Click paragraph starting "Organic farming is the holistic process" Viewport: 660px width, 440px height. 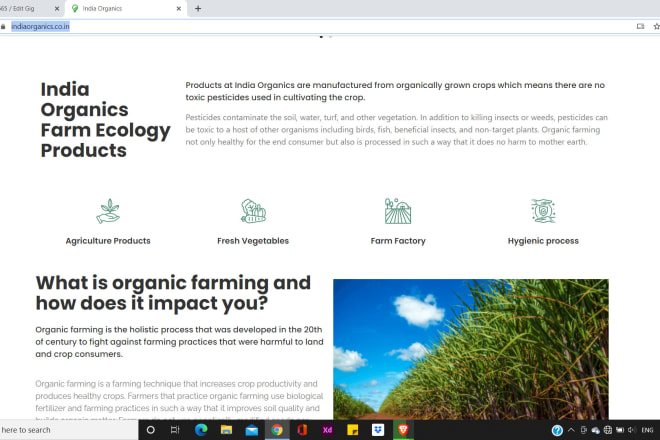tap(179, 342)
